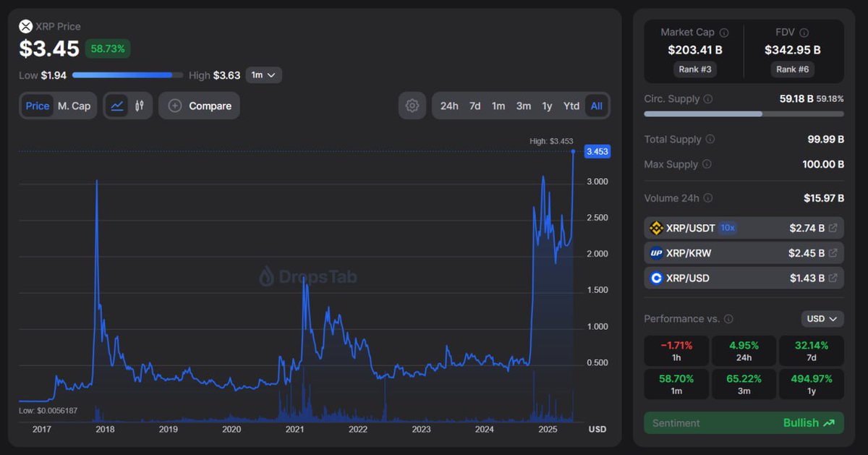868x455 pixels.
Task: Switch chart to candlestick view icon
Action: [x=140, y=106]
